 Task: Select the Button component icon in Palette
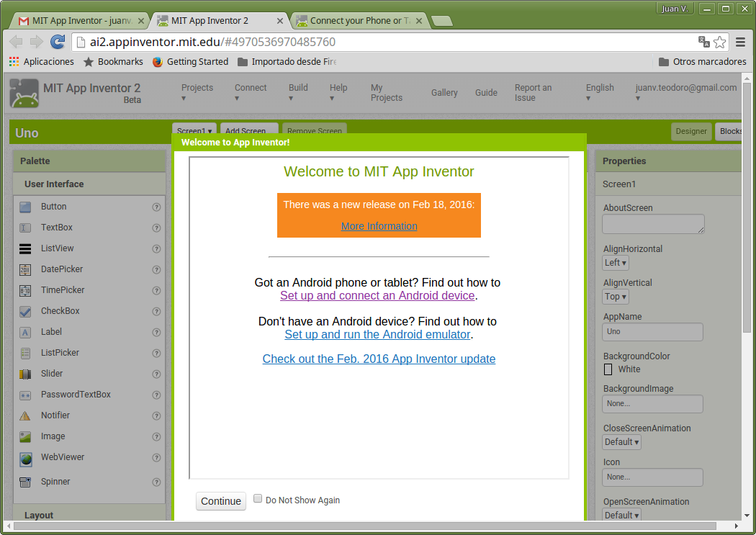click(x=25, y=207)
